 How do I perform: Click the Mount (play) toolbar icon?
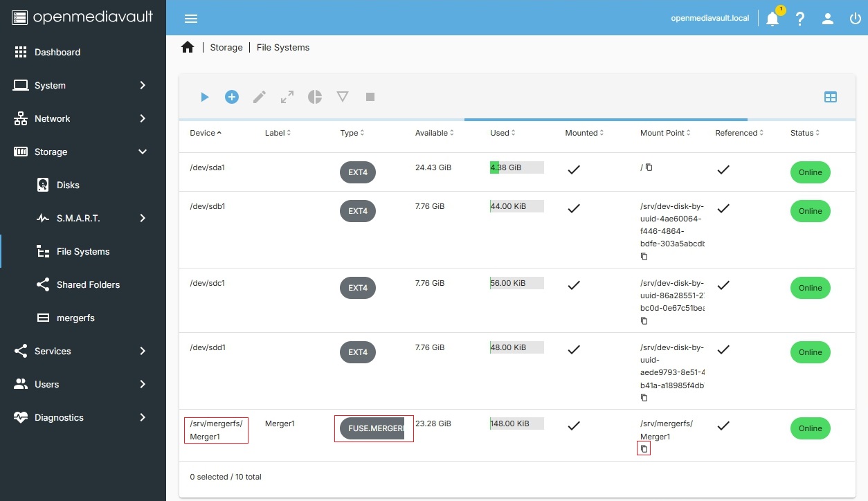(204, 98)
